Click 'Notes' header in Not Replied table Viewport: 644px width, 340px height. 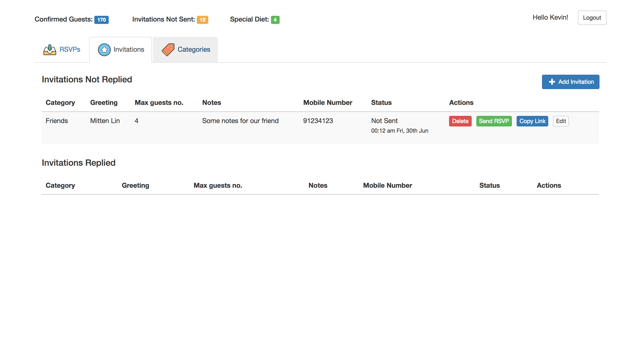coord(211,102)
